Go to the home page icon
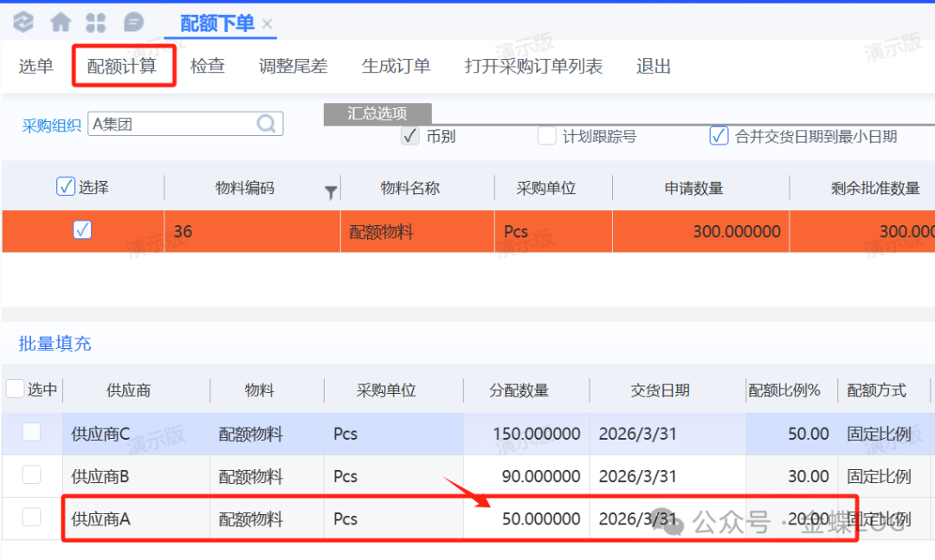This screenshot has height=560, width=935. (x=61, y=23)
